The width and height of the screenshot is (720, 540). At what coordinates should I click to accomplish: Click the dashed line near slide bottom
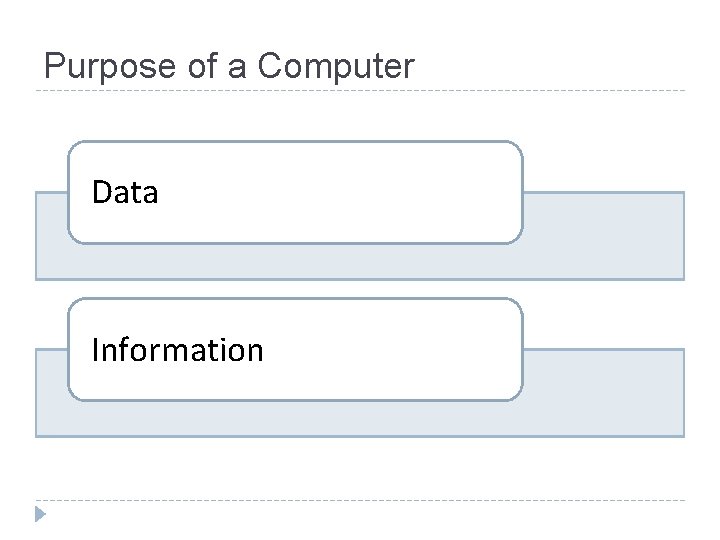[x=360, y=500]
